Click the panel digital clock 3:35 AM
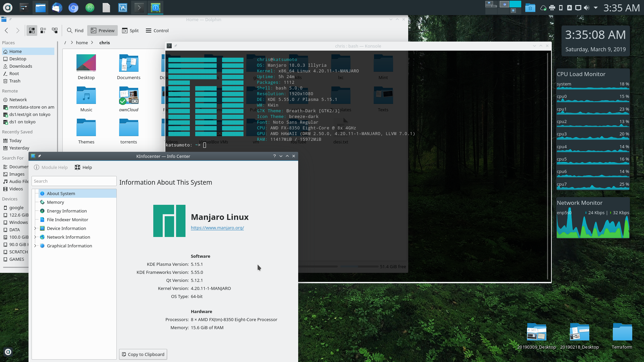The height and width of the screenshot is (362, 644). point(622,8)
